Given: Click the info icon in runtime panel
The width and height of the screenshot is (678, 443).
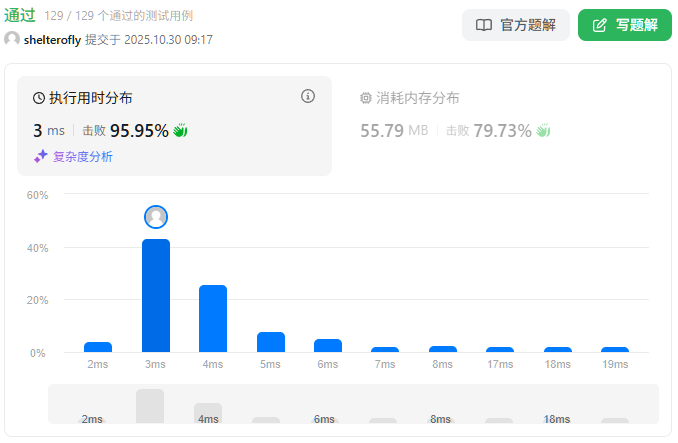Looking at the screenshot, I should tap(308, 97).
